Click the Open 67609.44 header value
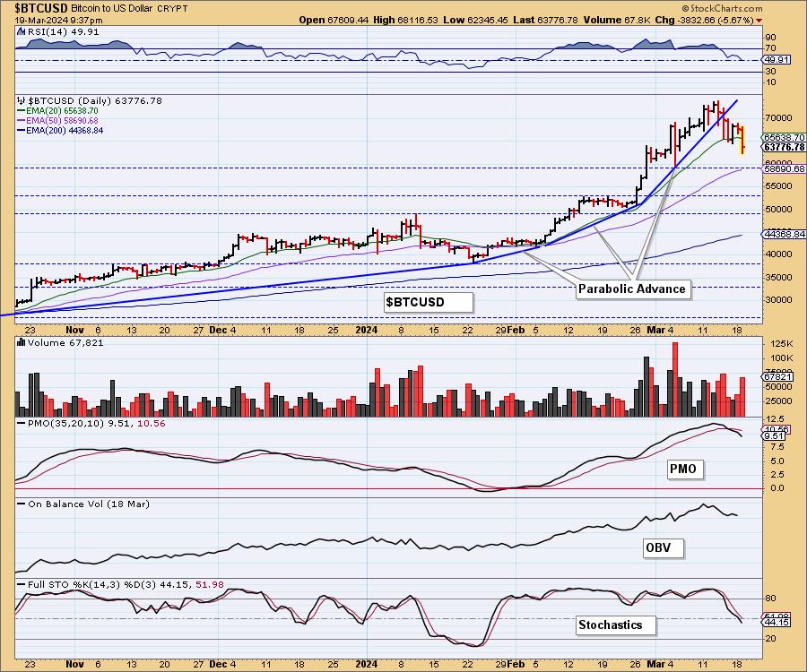Viewport: 807px width, 672px height. coord(334,20)
